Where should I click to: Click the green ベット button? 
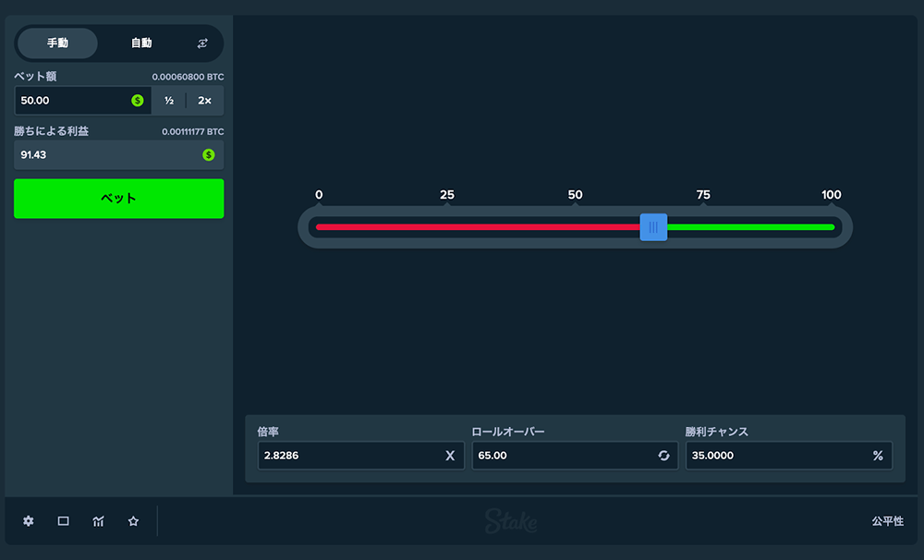119,199
